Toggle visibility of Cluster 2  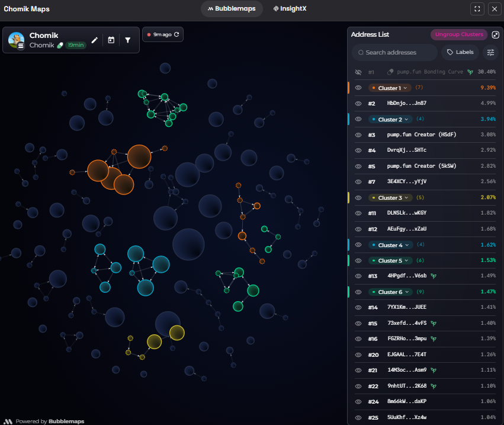(x=358, y=119)
